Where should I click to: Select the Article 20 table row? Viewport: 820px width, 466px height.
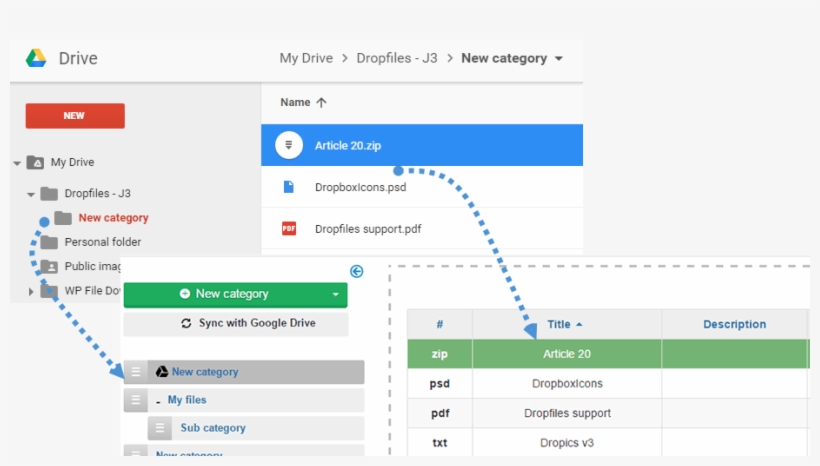(x=608, y=354)
